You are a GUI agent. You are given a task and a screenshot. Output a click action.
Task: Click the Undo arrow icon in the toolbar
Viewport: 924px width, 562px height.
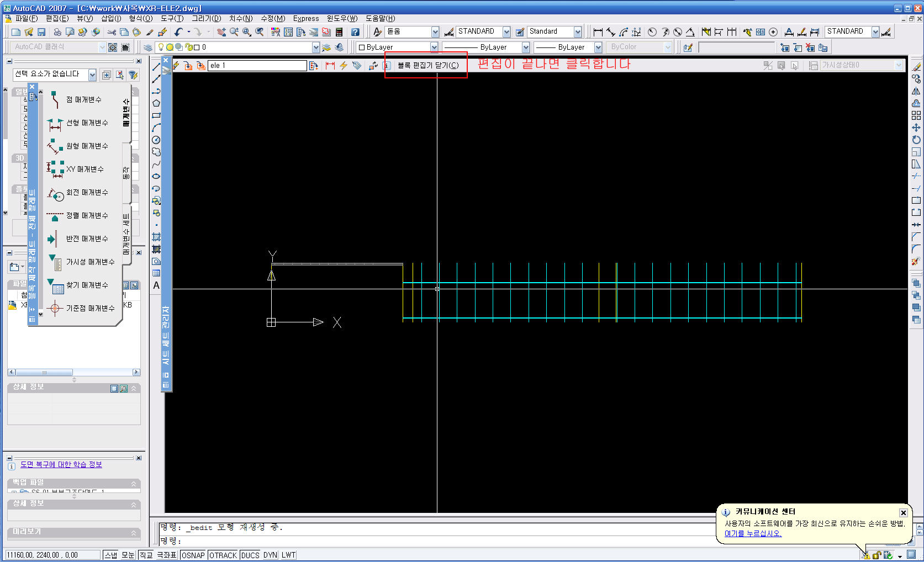tap(178, 32)
